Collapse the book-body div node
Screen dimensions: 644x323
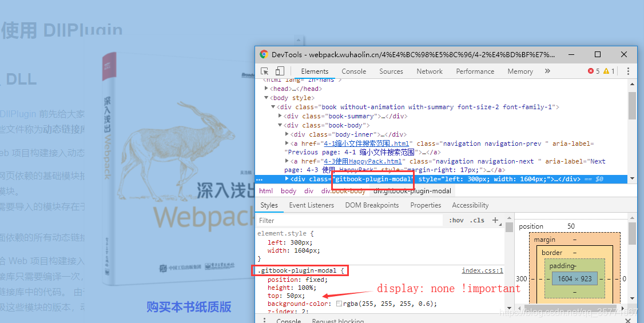click(280, 125)
